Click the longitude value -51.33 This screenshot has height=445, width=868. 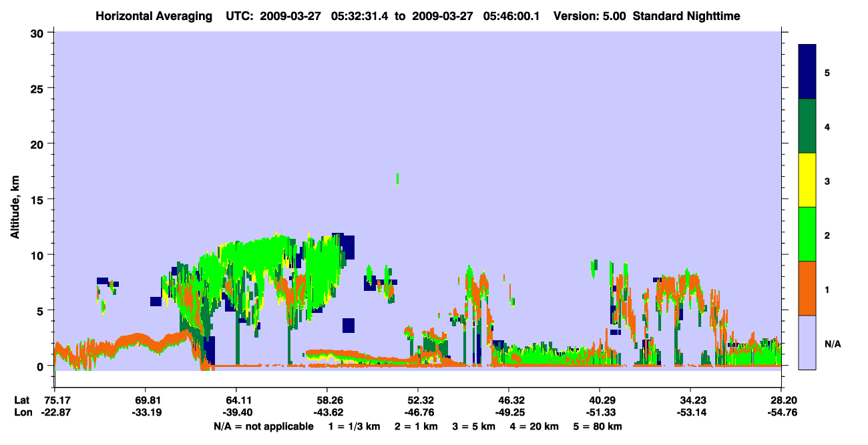pyautogui.click(x=600, y=412)
